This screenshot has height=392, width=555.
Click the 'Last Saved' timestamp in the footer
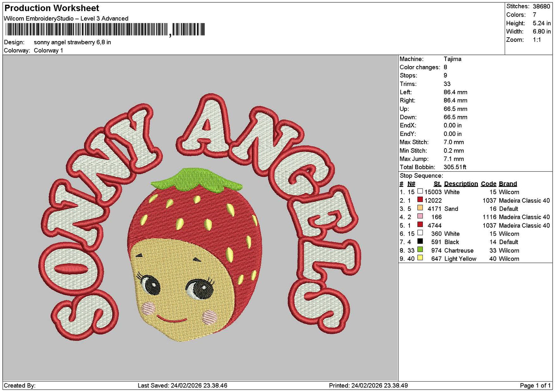[182, 385]
